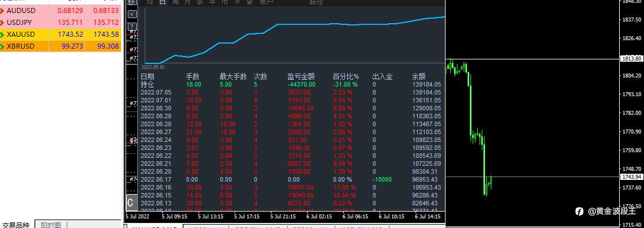Click the arrow icon beside AUDUSD

click(x=2, y=11)
